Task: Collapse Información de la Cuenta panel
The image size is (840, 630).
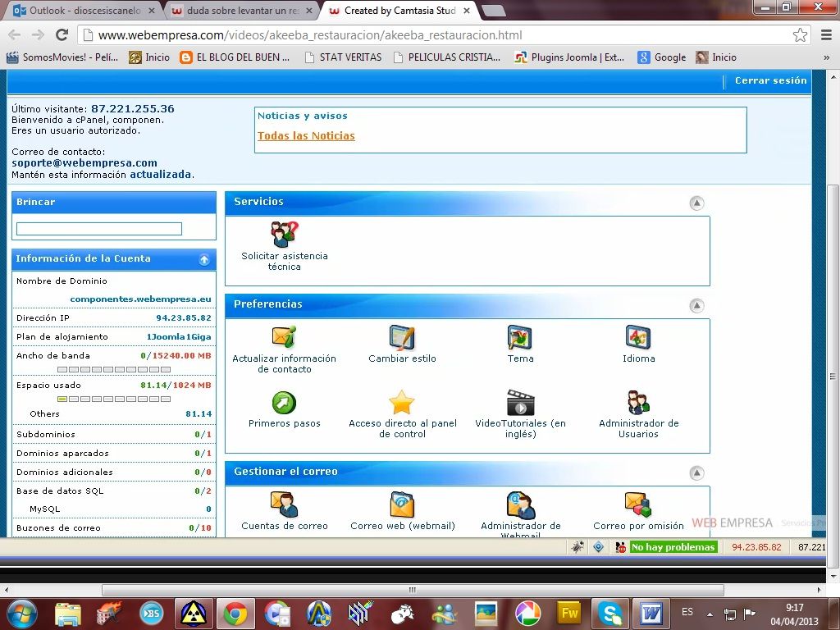Action: click(204, 259)
